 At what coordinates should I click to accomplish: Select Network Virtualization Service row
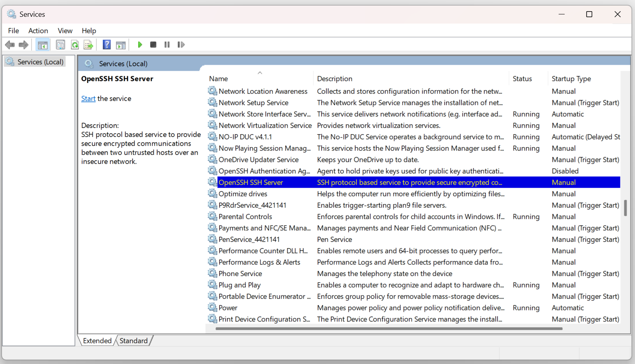(414, 125)
